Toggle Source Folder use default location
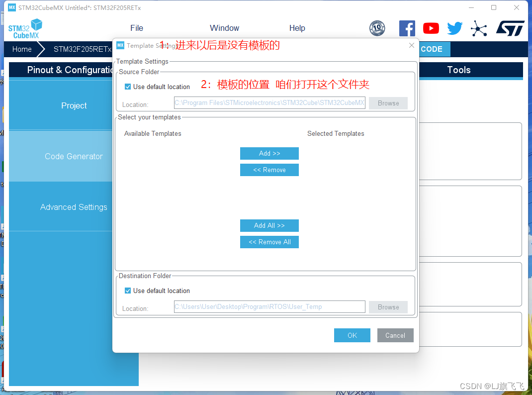Viewport: 532px width, 395px height. [x=128, y=87]
